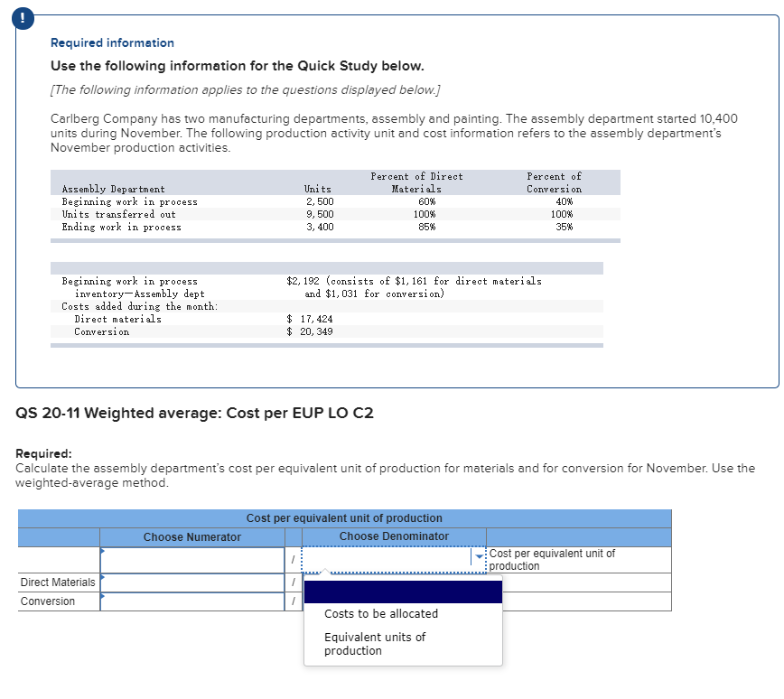This screenshot has height=699, width=784.
Task: Click the 'QS 20-11 Weighted average' title
Action: click(x=194, y=413)
